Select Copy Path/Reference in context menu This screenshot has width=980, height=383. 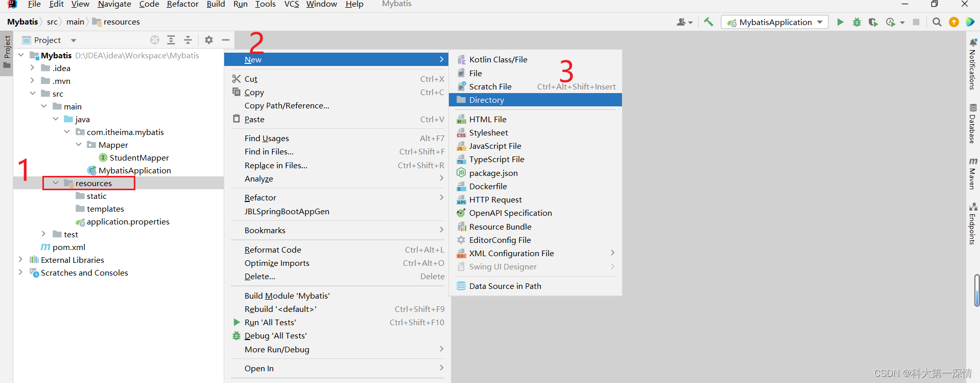click(337, 105)
